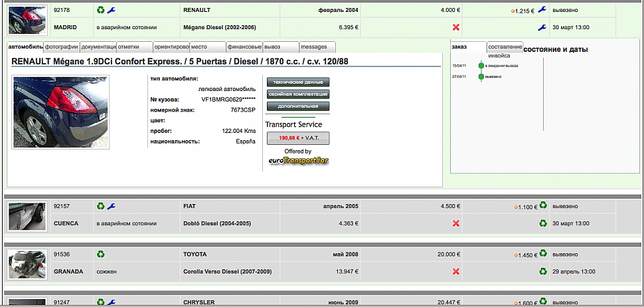Click the large Renault Mégane rear photo
Viewport: 644px width, 307px height.
[x=60, y=112]
